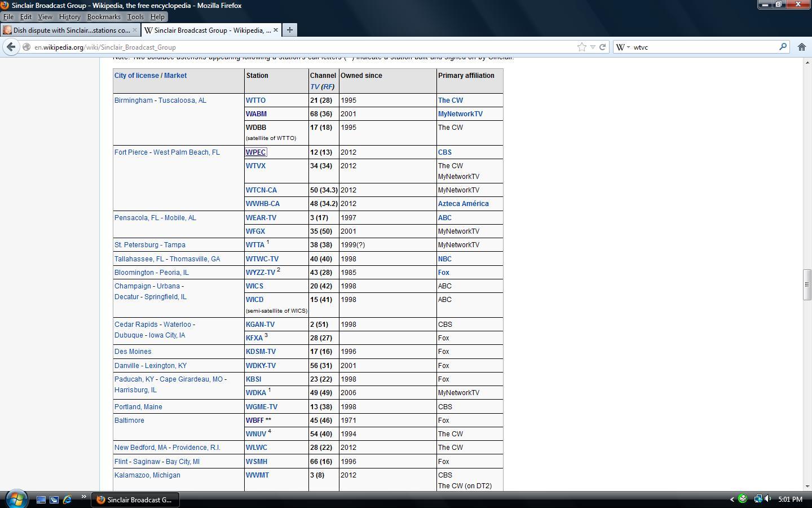The height and width of the screenshot is (508, 812).
Task: Open the WABM station link
Action: point(256,114)
